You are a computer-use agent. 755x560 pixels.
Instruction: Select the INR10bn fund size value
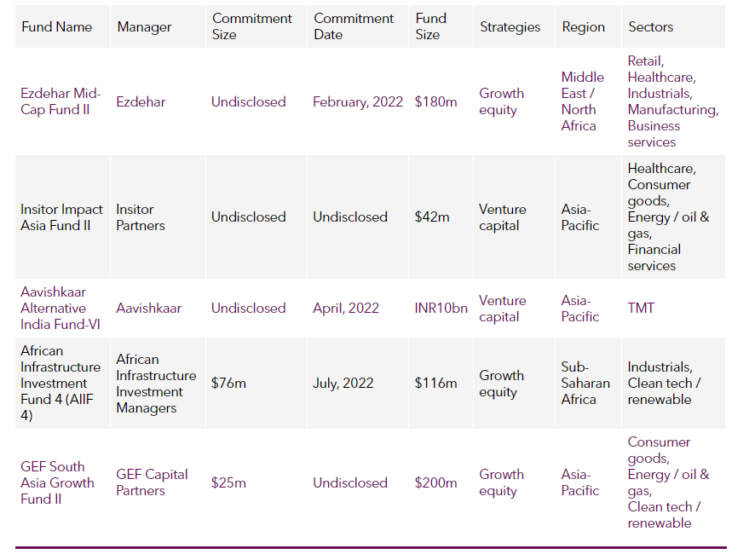tap(441, 309)
